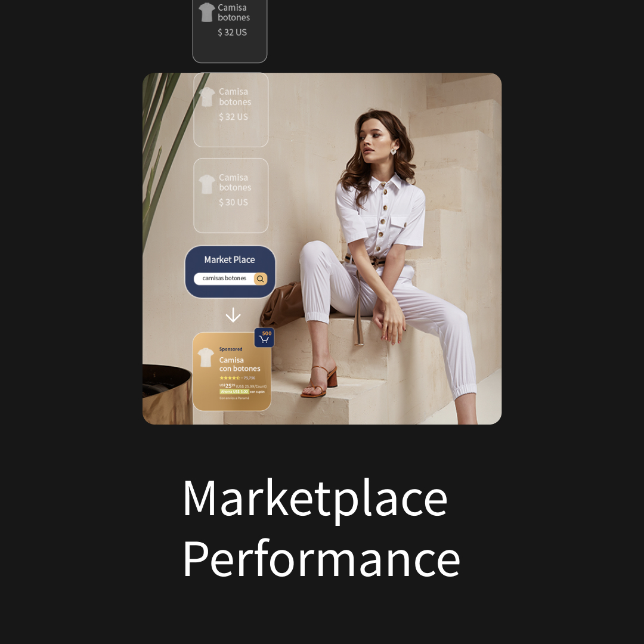Click the 'Sponsored' label
The image size is (644, 644).
[230, 349]
